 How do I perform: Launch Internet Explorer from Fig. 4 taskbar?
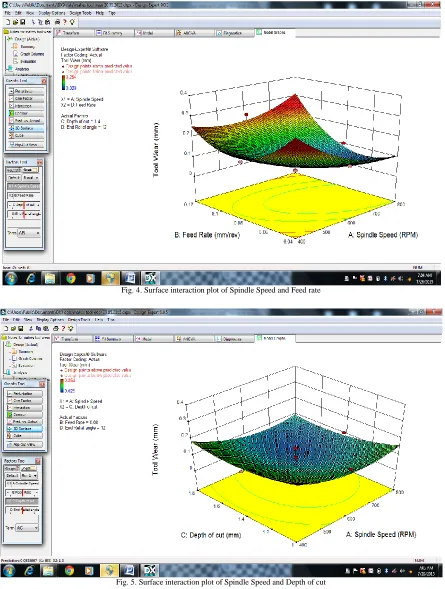pos(31,278)
